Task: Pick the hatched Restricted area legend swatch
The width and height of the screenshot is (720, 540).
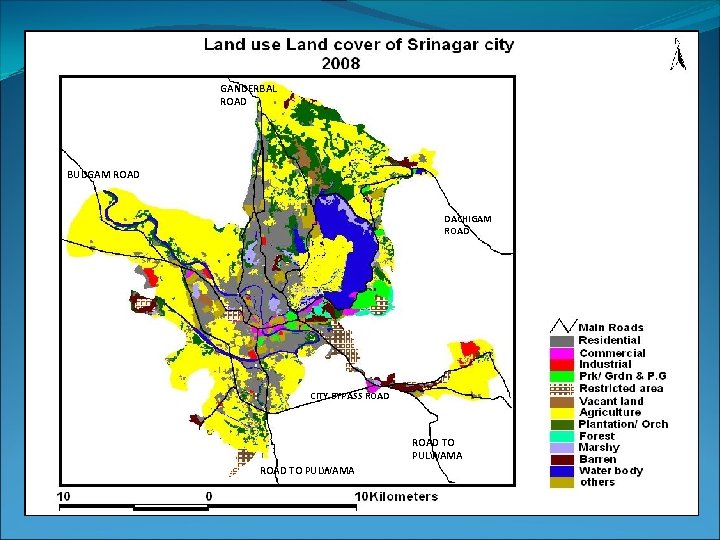Action: 562,388
